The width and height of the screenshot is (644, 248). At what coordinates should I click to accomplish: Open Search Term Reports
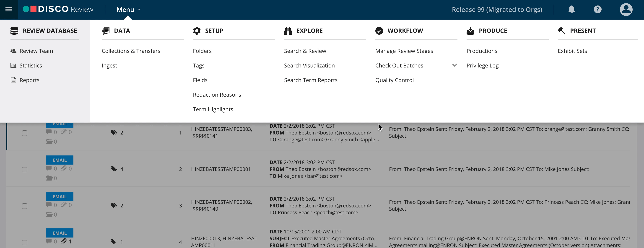point(311,80)
